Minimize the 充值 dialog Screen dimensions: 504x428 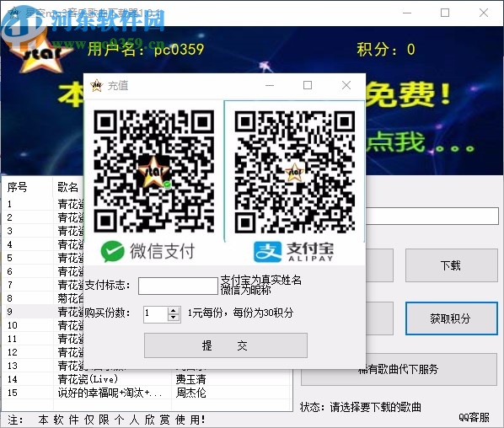[270, 85]
